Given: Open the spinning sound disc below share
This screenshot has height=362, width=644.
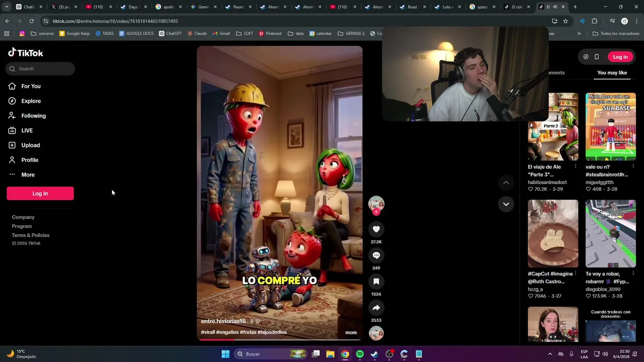Looking at the screenshot, I should pyautogui.click(x=376, y=333).
